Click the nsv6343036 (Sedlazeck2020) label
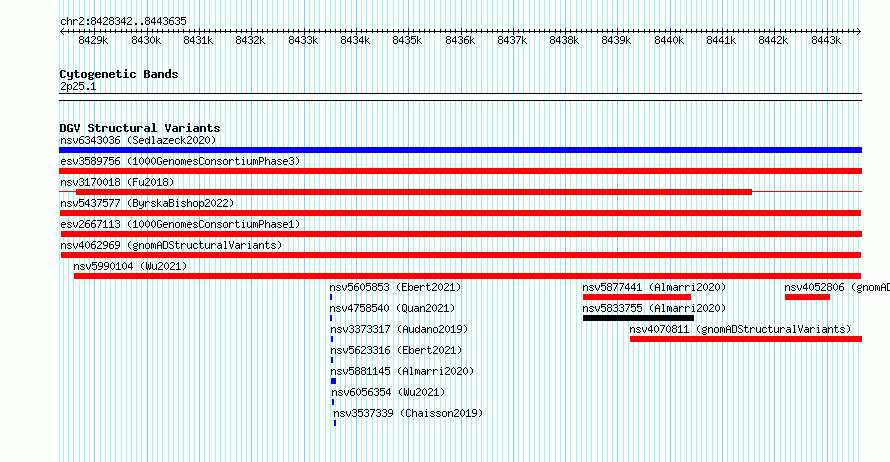This screenshot has width=890, height=462. click(x=138, y=140)
